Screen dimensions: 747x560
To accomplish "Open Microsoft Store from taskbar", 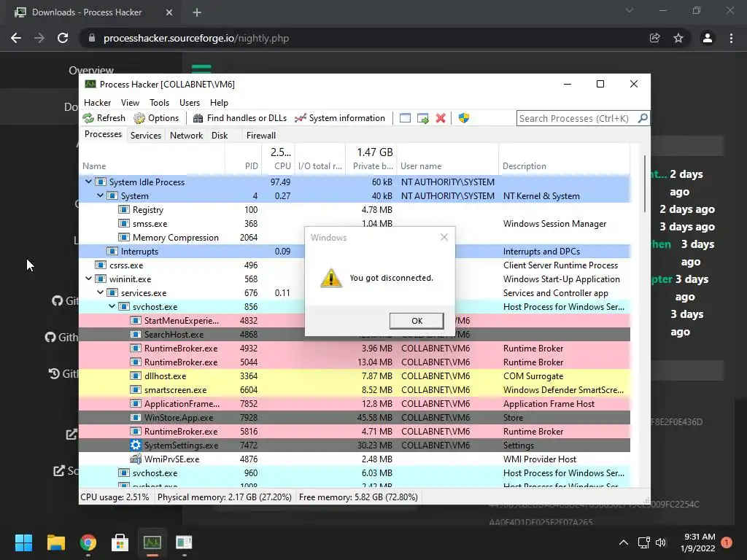I will point(120,542).
